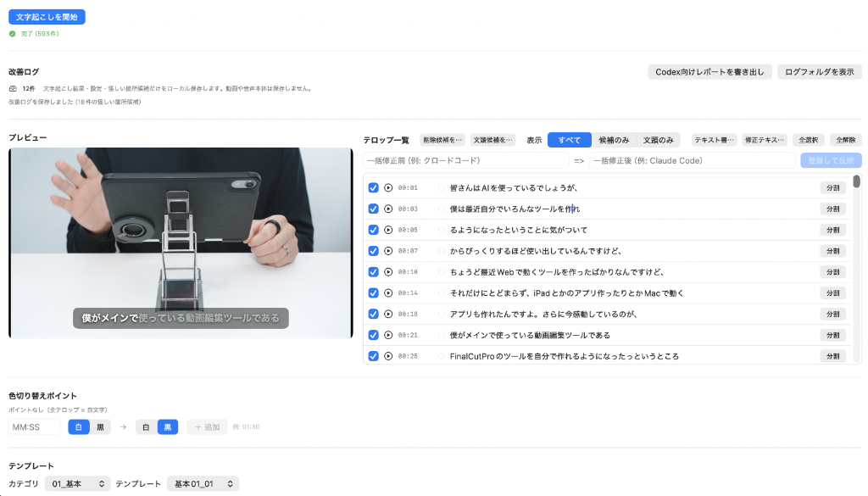The width and height of the screenshot is (868, 496).
Task: Uncheck the 00:25 telop row checkbox
Action: coord(373,356)
